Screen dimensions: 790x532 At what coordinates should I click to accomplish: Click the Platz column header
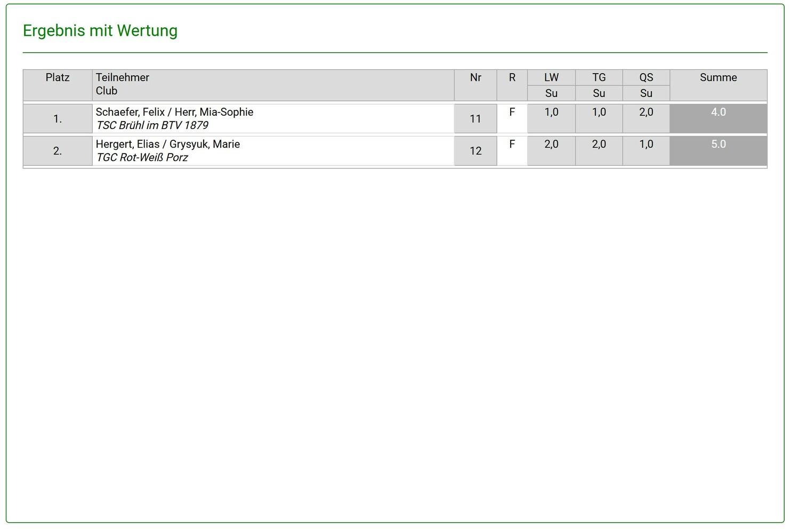click(x=58, y=78)
